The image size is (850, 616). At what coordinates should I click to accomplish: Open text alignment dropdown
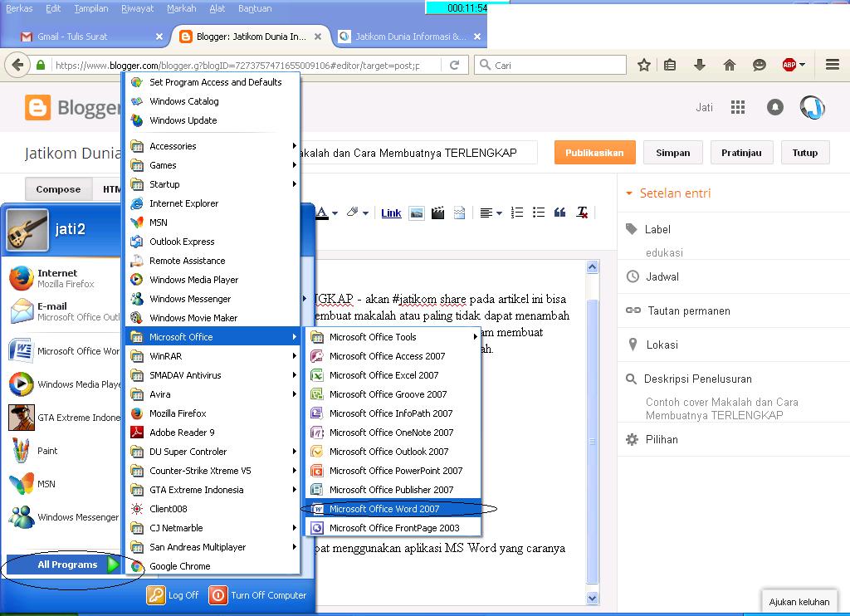pyautogui.click(x=491, y=213)
